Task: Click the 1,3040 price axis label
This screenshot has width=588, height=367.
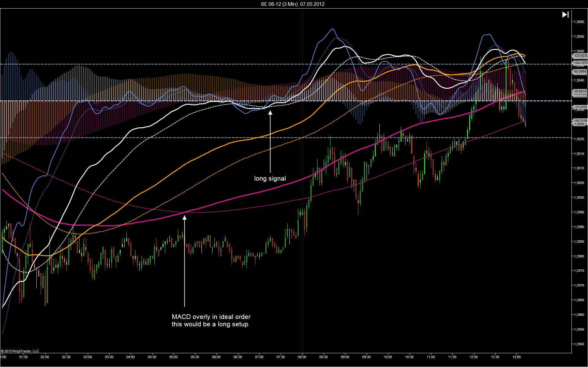Action: [x=579, y=80]
